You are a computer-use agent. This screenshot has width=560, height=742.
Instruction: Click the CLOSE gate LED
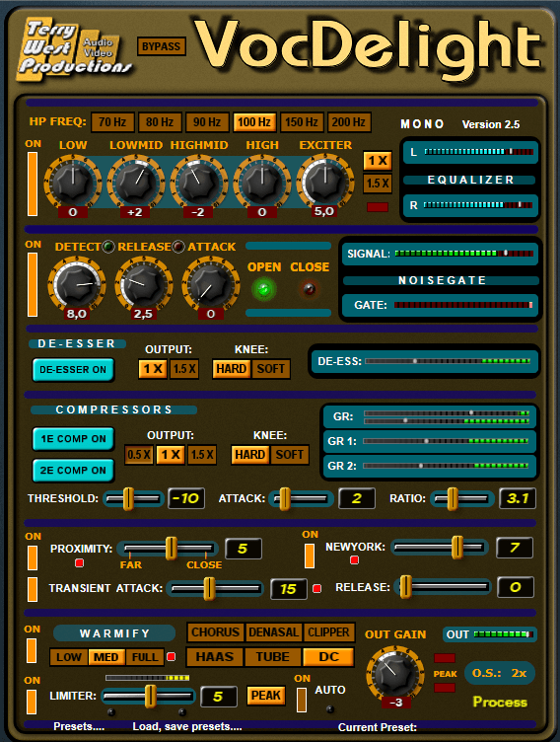[x=309, y=289]
